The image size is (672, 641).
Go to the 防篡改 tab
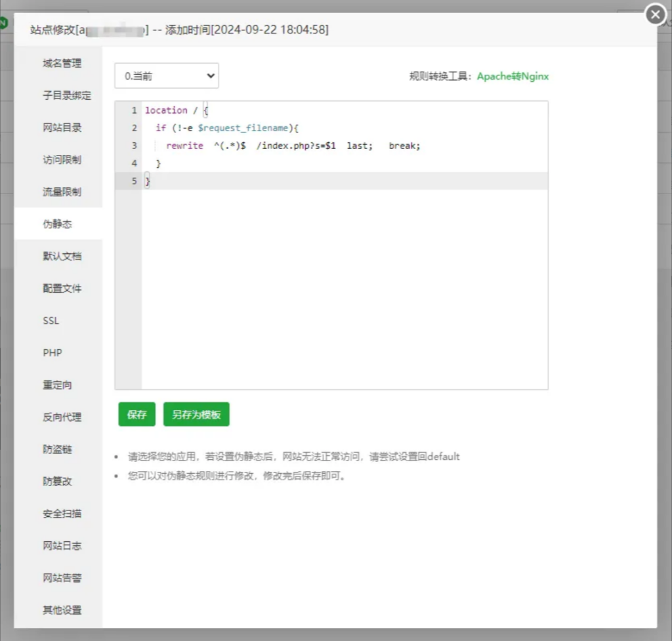point(58,481)
